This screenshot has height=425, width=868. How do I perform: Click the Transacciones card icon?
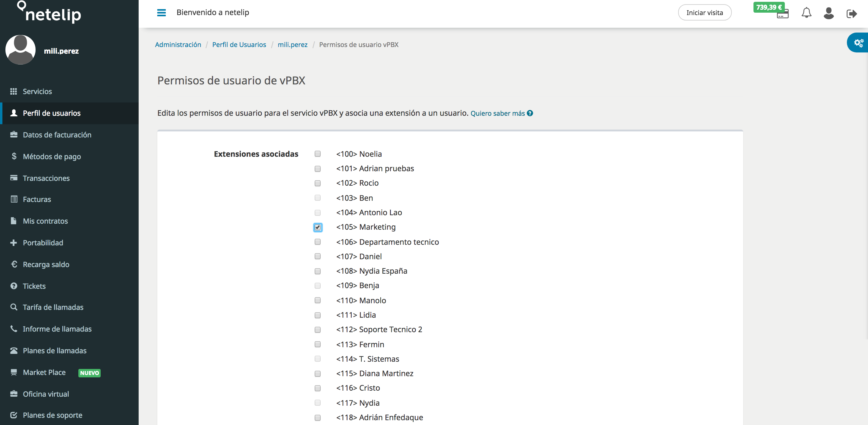[14, 178]
